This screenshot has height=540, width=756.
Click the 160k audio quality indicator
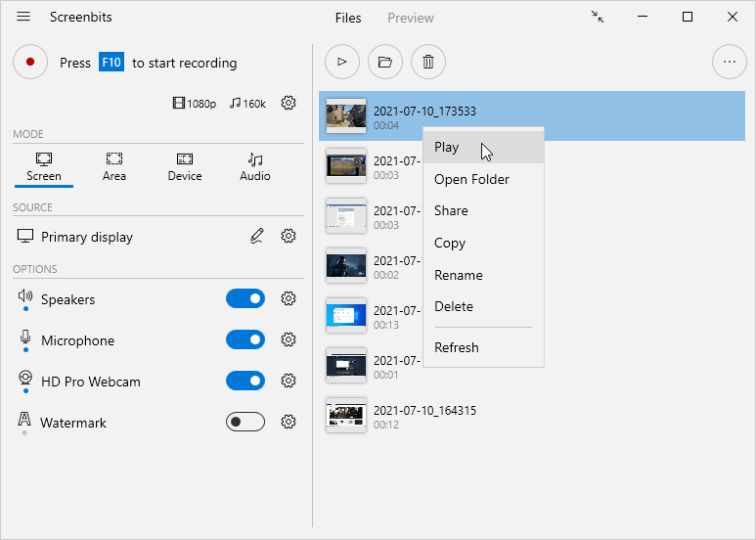coord(247,103)
